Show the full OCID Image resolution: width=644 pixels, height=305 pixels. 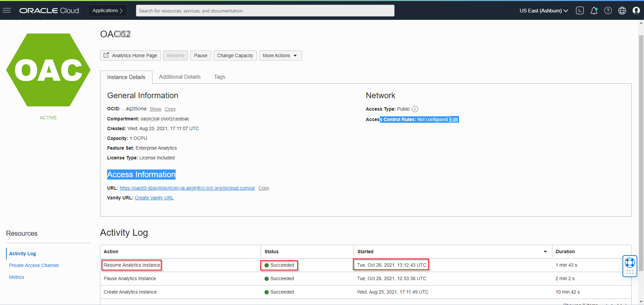155,109
